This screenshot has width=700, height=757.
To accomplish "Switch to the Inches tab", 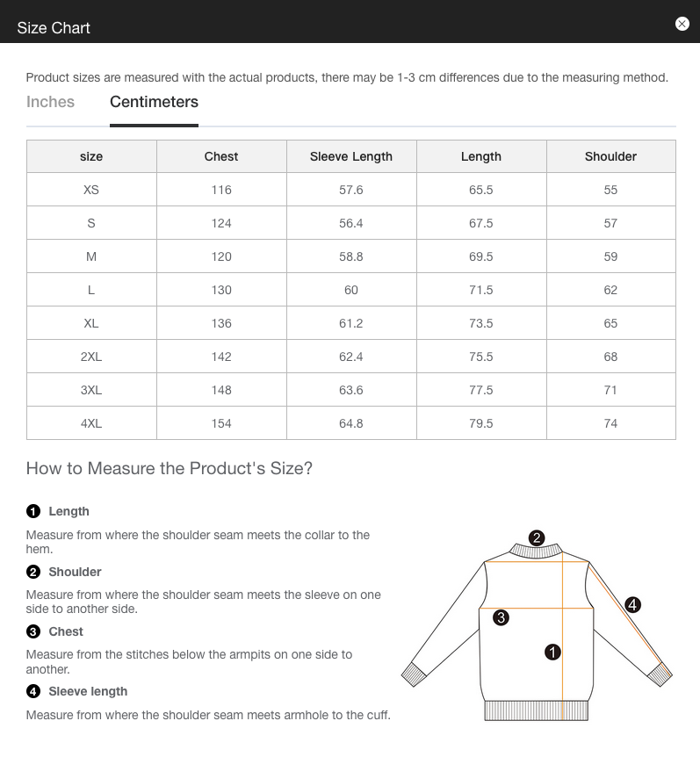I will click(x=50, y=102).
